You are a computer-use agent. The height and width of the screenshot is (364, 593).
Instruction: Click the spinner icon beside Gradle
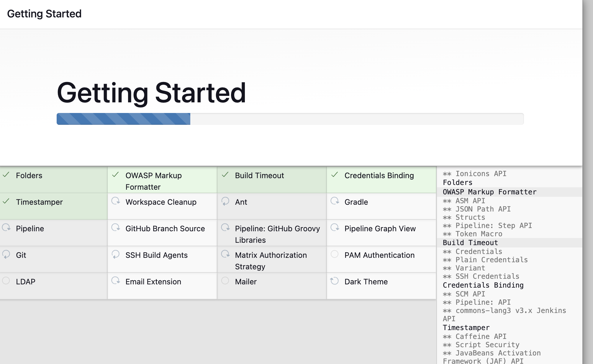click(x=335, y=201)
